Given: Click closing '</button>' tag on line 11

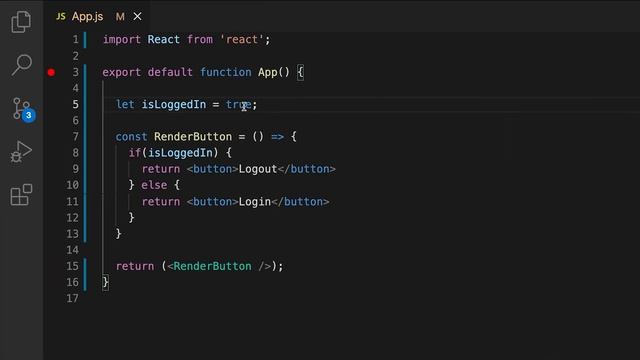Looking at the screenshot, I should coord(300,202).
